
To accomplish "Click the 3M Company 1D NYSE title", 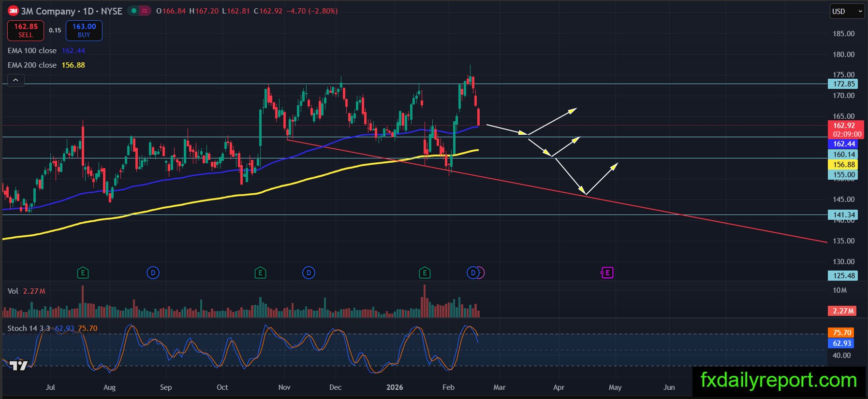I will pos(72,11).
